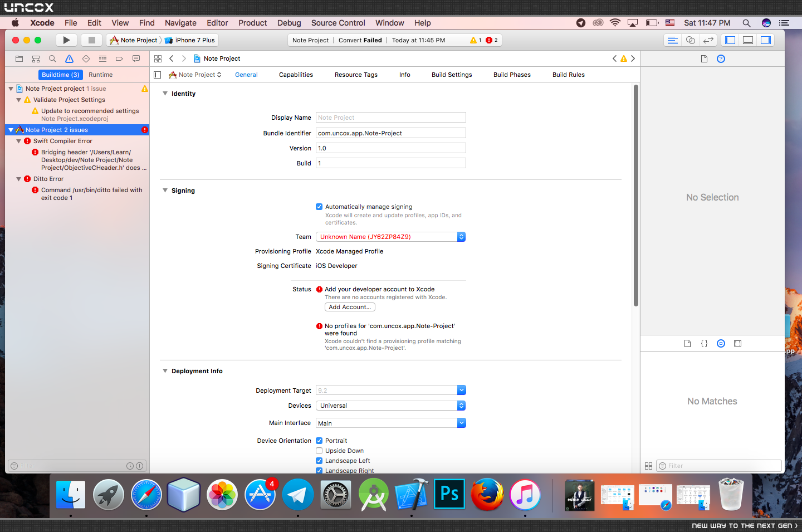Collapse the Ditto Error group
802x532 pixels.
19,179
